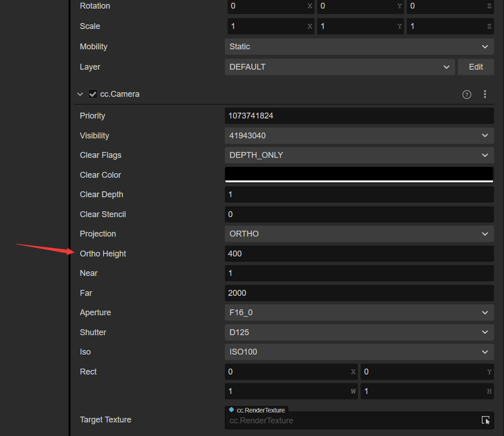Click the Ortho Height value field
The image size is (504, 436).
coord(359,253)
